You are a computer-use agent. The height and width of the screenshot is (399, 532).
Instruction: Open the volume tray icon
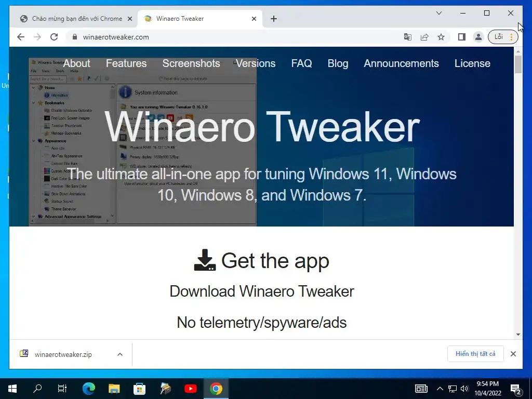[464, 389]
